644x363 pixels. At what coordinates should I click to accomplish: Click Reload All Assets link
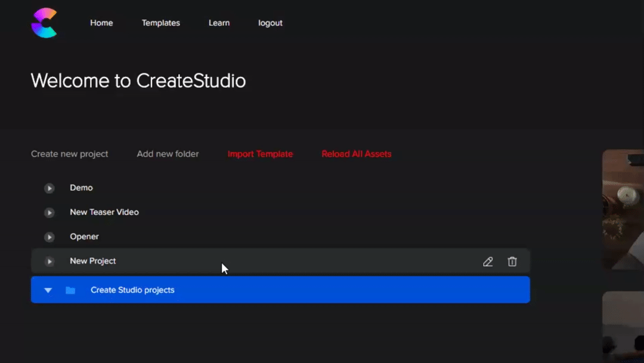[357, 154]
